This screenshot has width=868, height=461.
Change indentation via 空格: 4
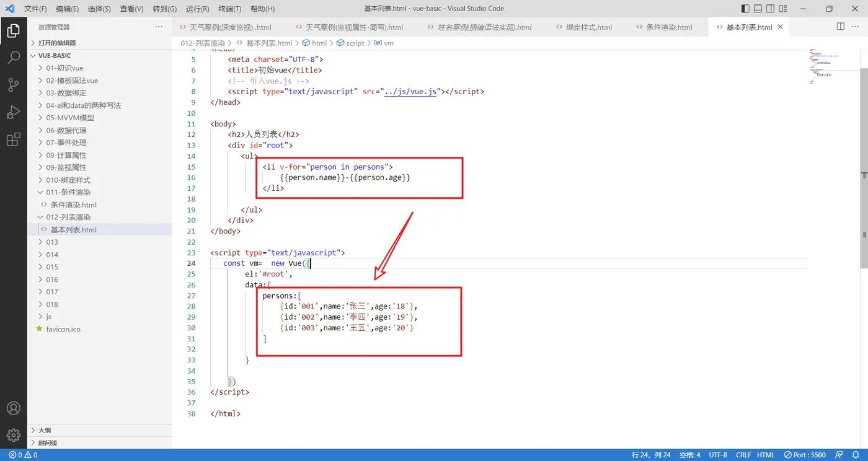click(x=690, y=455)
